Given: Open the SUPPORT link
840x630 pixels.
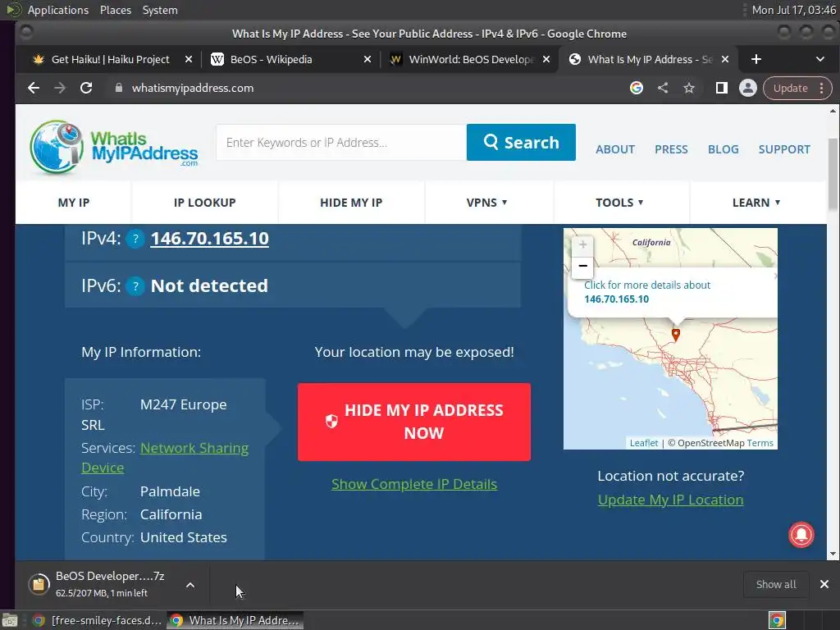Looking at the screenshot, I should click(x=784, y=149).
